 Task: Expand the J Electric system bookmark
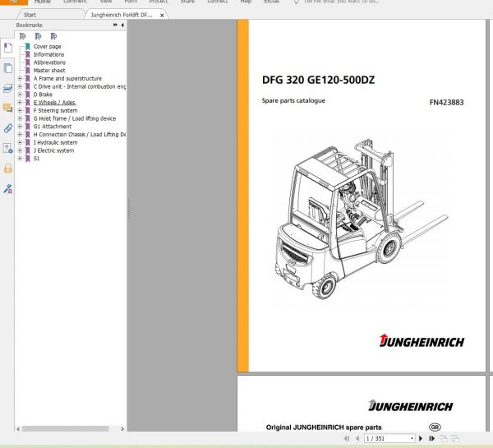tap(20, 150)
